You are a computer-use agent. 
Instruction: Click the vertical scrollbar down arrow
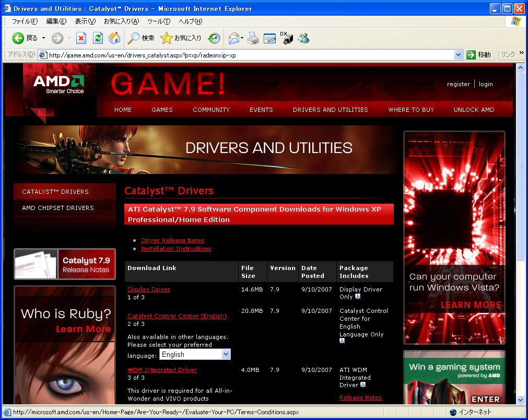coord(521,400)
